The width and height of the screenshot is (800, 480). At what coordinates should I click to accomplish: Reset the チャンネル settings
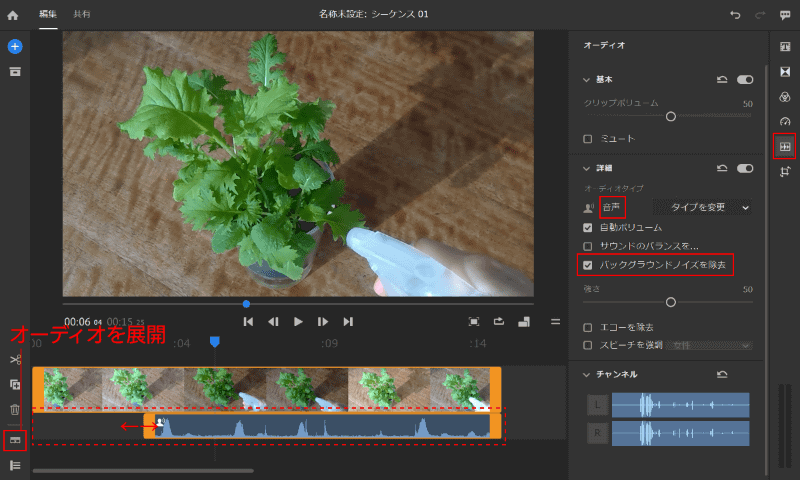pos(722,374)
